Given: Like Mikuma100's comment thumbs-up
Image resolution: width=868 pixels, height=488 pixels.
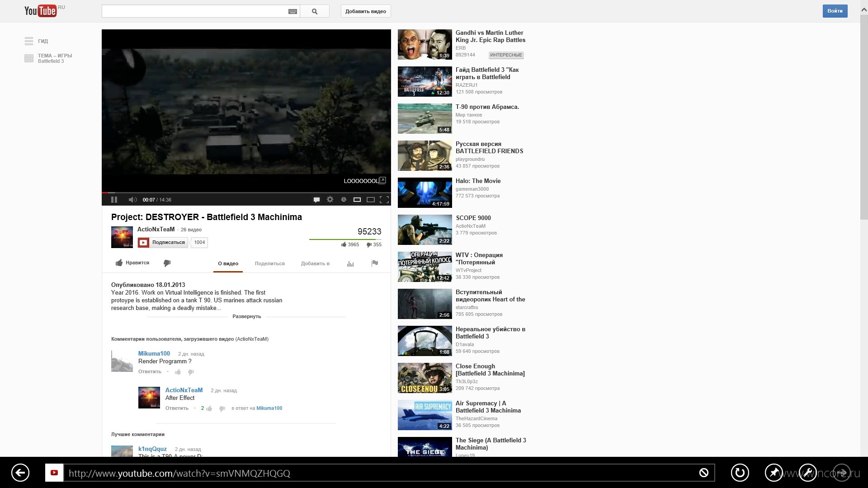Looking at the screenshot, I should point(178,372).
